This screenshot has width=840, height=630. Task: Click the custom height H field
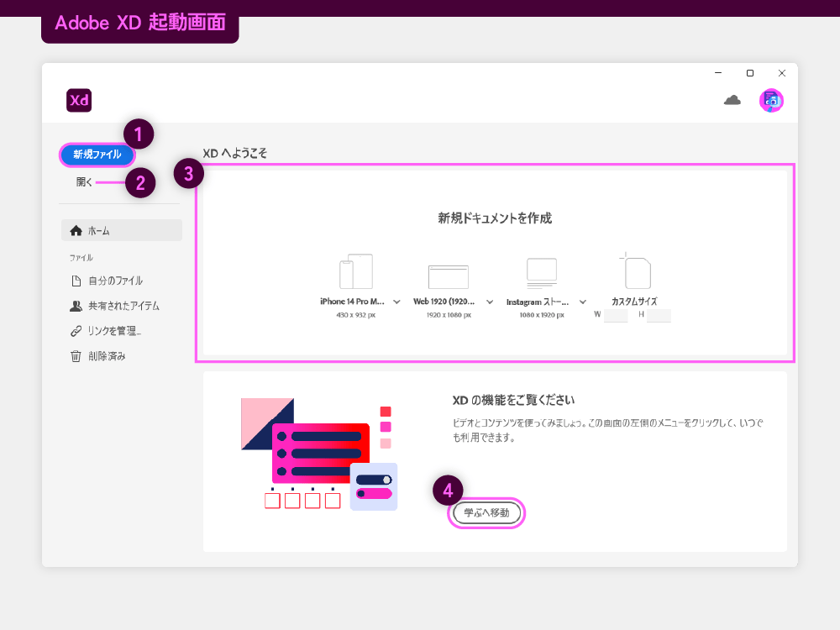click(659, 316)
